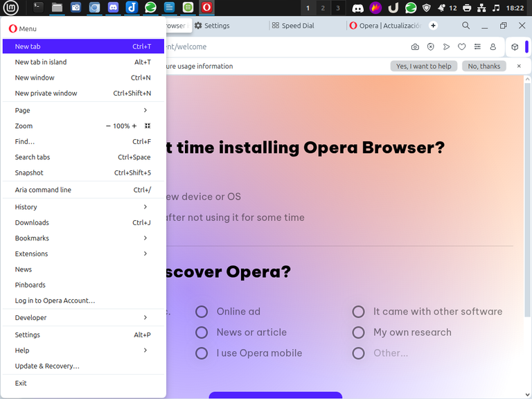The height and width of the screenshot is (399, 532).
Task: Open the music note tray icon
Action: point(496,8)
